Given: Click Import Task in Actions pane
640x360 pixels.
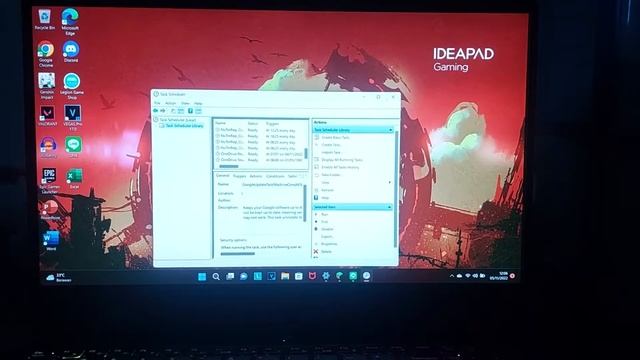Looking at the screenshot, I should click(331, 152).
